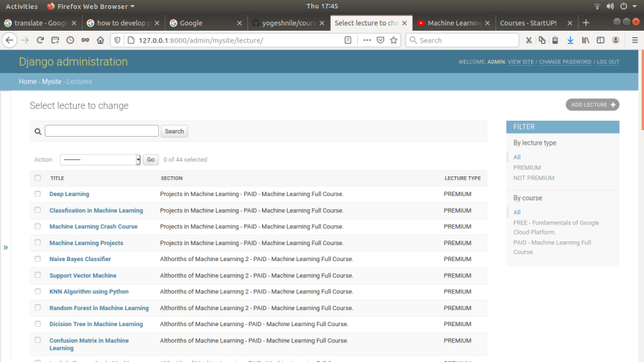Click the cut scissors toolbar icon
This screenshot has width=644, height=362.
tap(528, 40)
